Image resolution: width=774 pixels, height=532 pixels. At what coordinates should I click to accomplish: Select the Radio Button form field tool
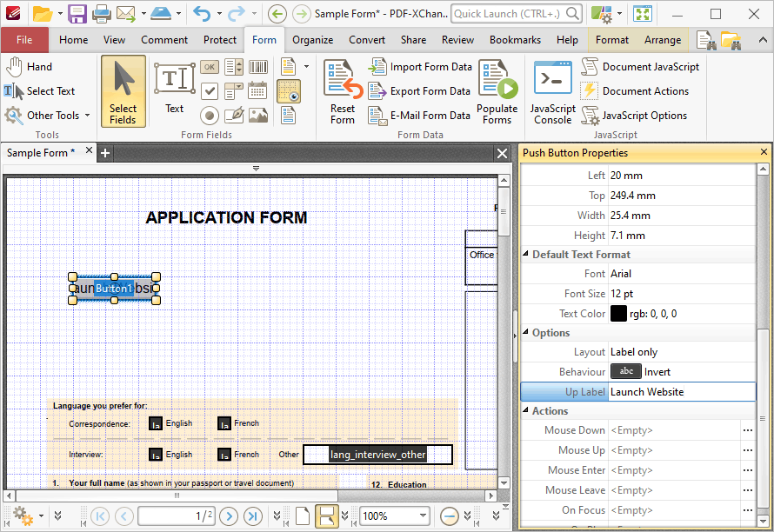click(210, 116)
